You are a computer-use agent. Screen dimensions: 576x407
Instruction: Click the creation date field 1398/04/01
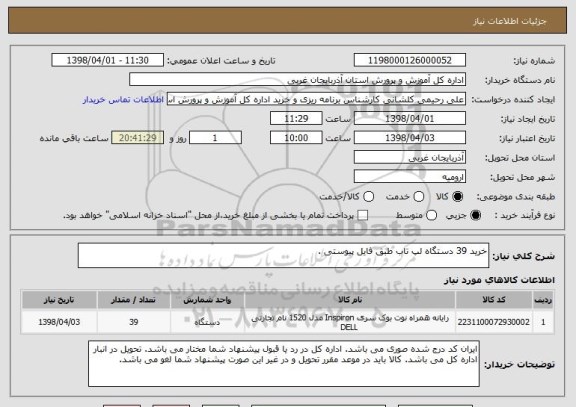[x=410, y=119]
